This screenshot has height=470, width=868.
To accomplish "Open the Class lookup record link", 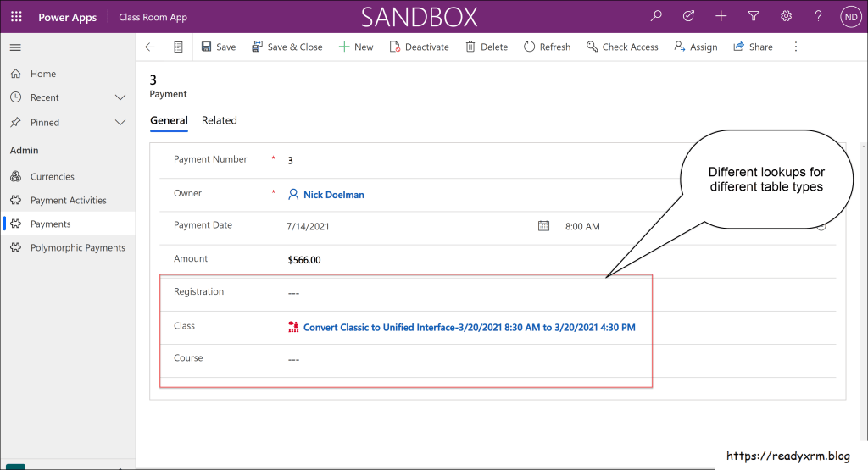I will pos(469,327).
